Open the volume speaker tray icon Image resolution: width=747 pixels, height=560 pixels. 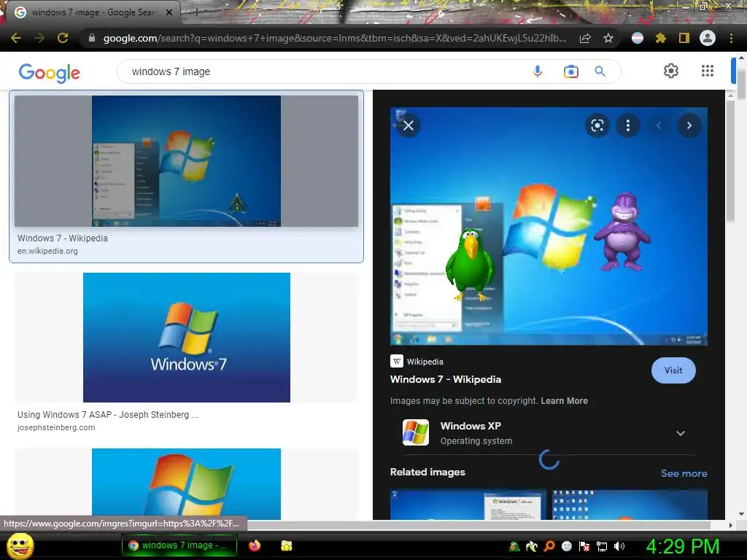tap(619, 546)
